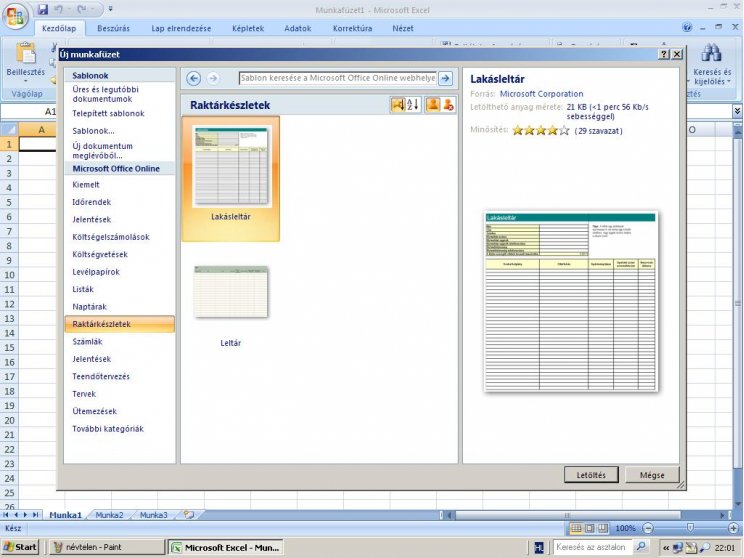Click the back arrow in template dialog
Screen dimensions: 744x558
[193, 78]
